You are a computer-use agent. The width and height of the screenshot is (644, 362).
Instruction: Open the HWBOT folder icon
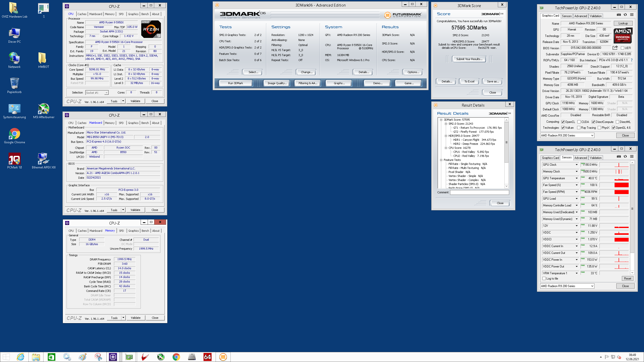(44, 60)
